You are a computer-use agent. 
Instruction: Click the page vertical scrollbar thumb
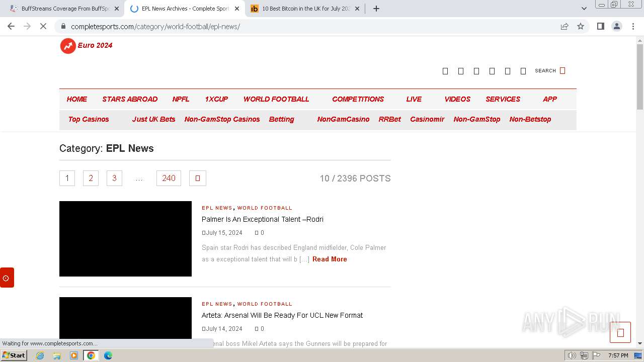tap(640, 76)
